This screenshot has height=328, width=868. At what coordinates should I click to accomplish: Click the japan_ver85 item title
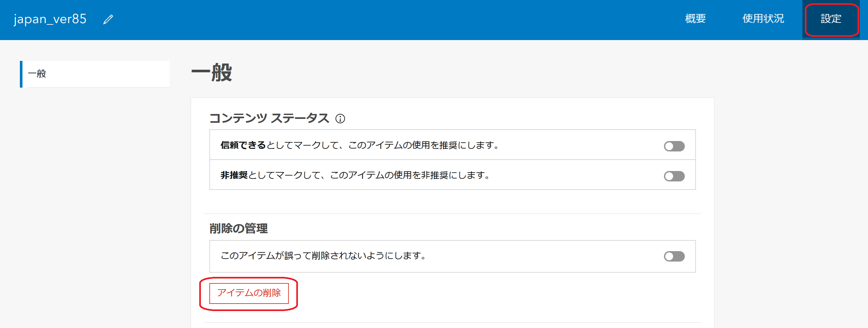(50, 19)
